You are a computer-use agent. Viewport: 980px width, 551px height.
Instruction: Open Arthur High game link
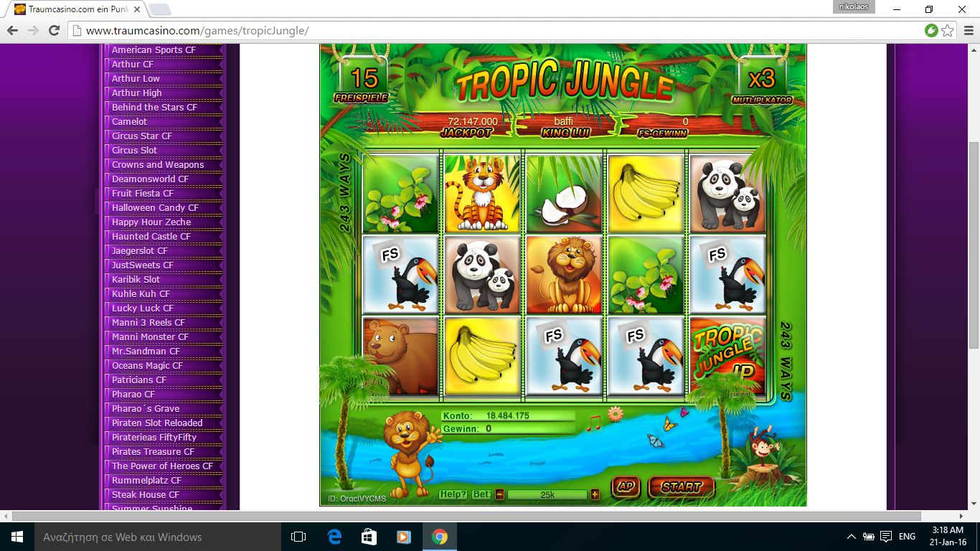(137, 93)
